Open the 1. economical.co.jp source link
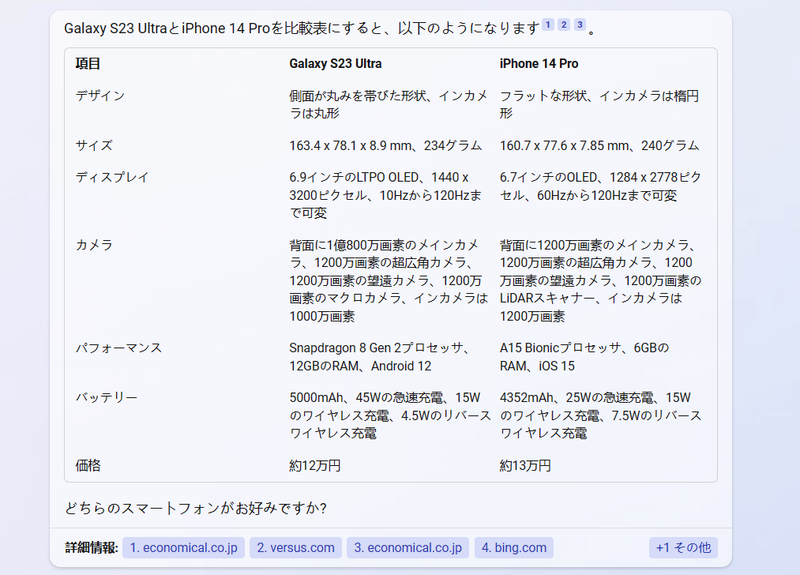The image size is (800, 575). pos(184,547)
